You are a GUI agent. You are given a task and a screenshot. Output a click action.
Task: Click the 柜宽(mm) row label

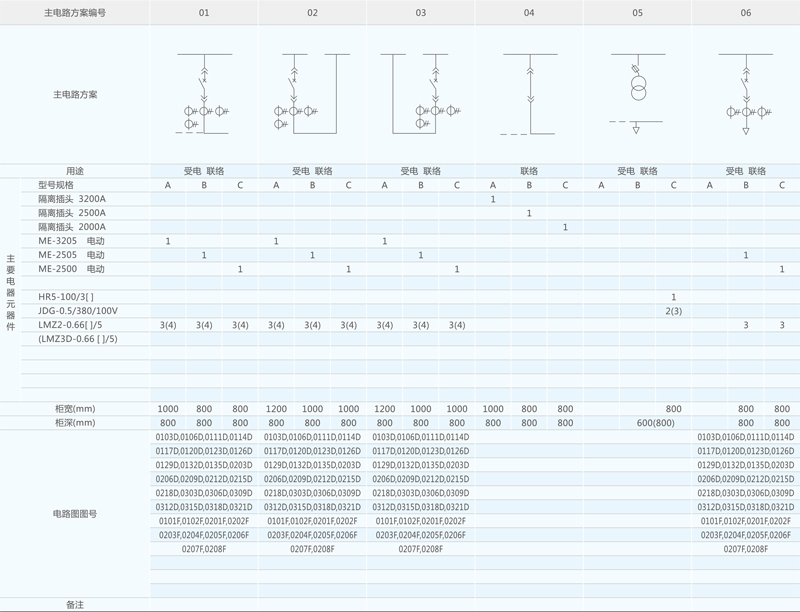click(x=75, y=409)
